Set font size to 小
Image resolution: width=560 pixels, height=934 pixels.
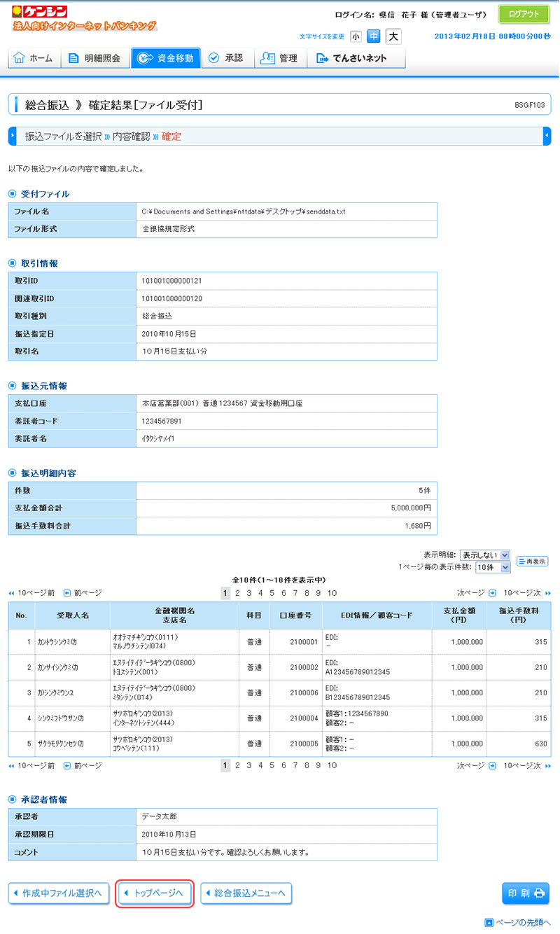(356, 36)
